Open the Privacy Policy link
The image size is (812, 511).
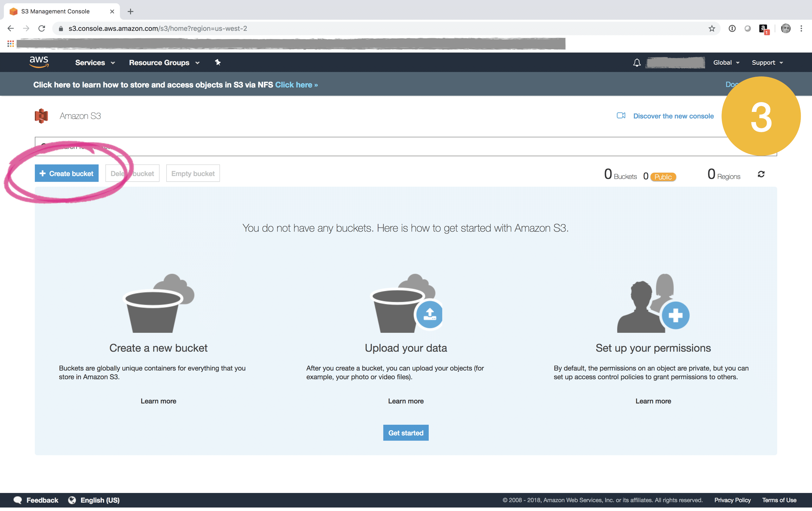coord(733,500)
